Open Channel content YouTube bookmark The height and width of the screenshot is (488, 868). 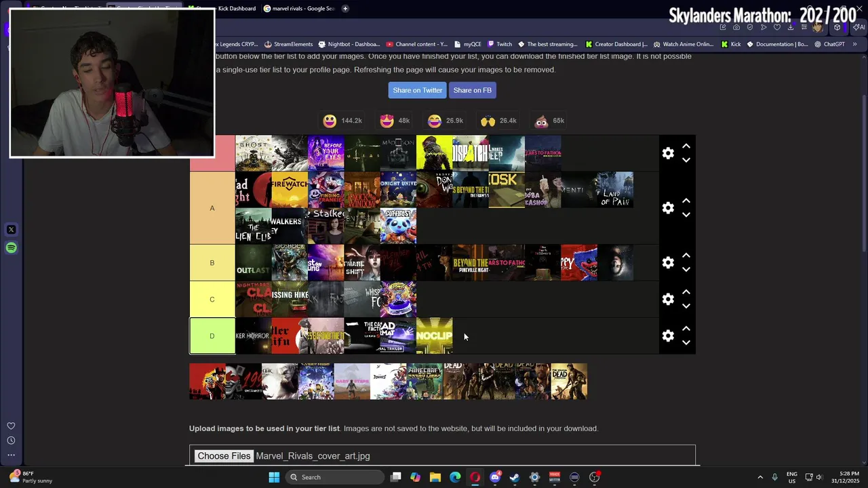point(416,44)
